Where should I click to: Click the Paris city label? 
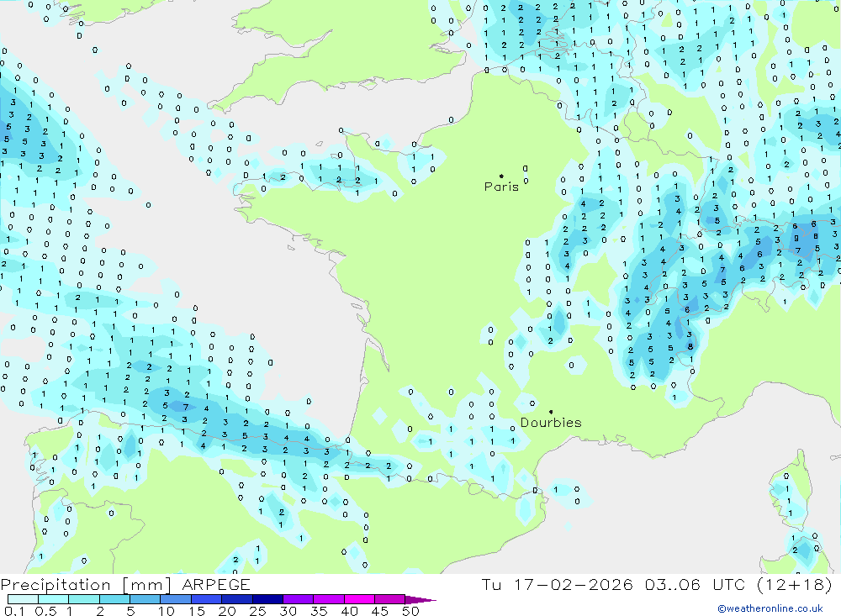(501, 187)
